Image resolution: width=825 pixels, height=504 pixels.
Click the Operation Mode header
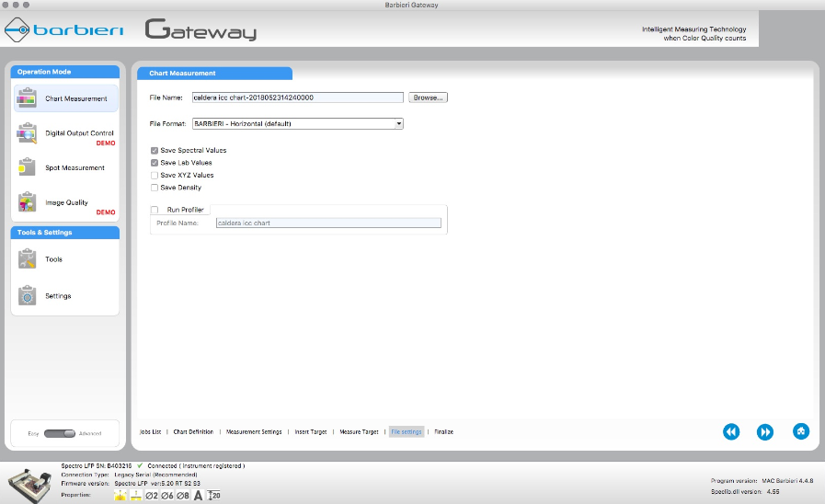click(x=65, y=72)
